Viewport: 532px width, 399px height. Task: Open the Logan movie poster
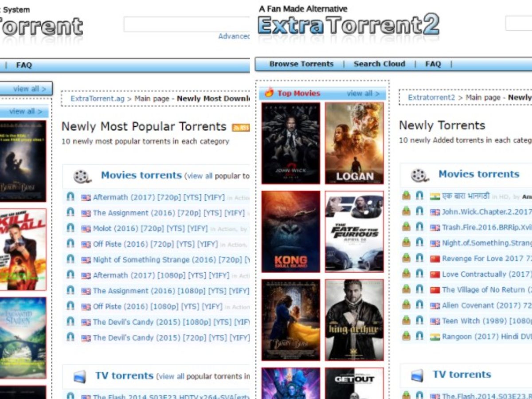click(354, 143)
